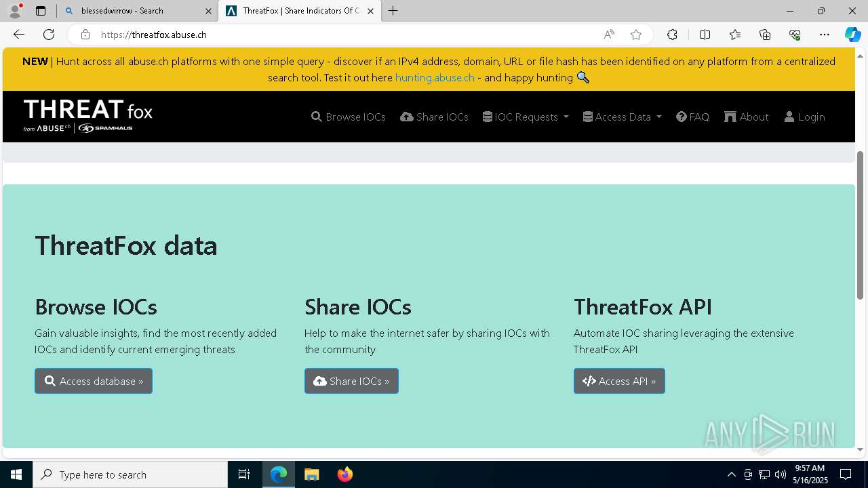Close the blessedwirrow Search tab
Viewport: 868px width, 488px height.
click(208, 11)
